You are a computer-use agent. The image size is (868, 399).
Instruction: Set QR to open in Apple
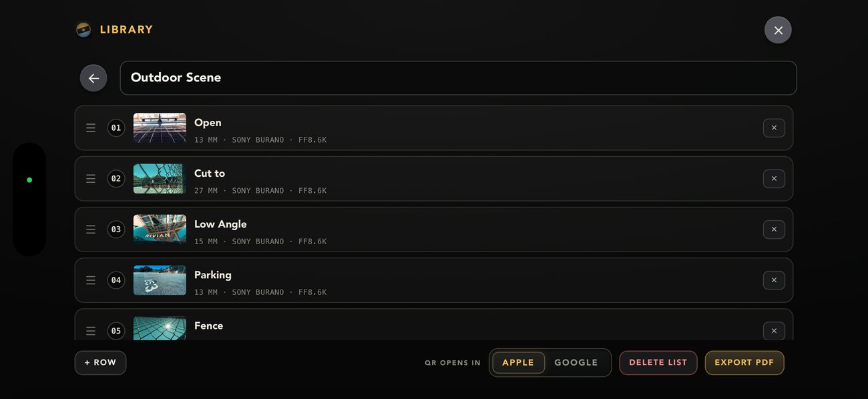(x=518, y=363)
